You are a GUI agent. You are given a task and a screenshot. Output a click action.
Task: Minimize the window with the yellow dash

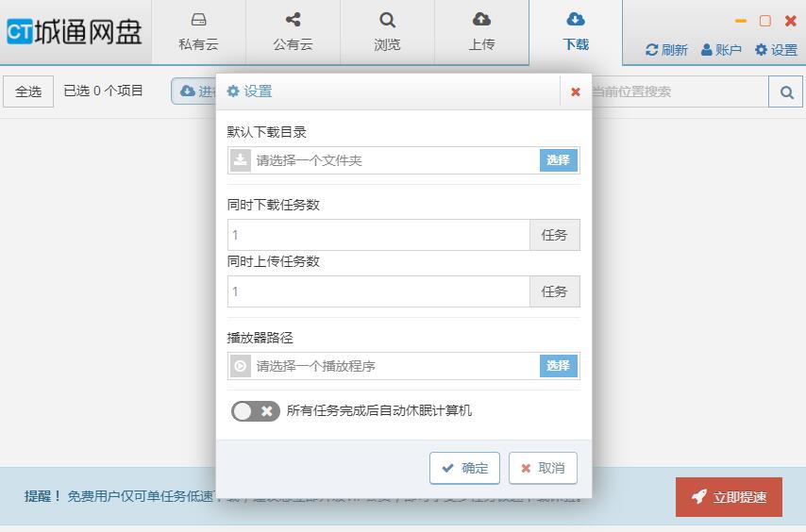(740, 21)
